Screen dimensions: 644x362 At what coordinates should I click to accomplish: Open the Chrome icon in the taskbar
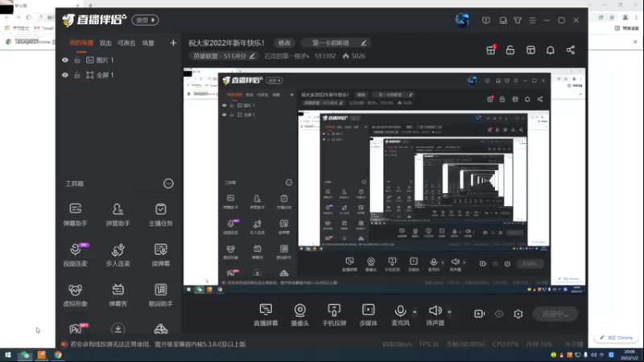click(58, 355)
